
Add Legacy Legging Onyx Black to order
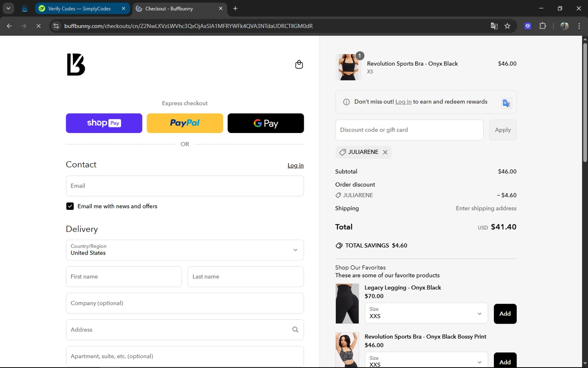tap(505, 314)
